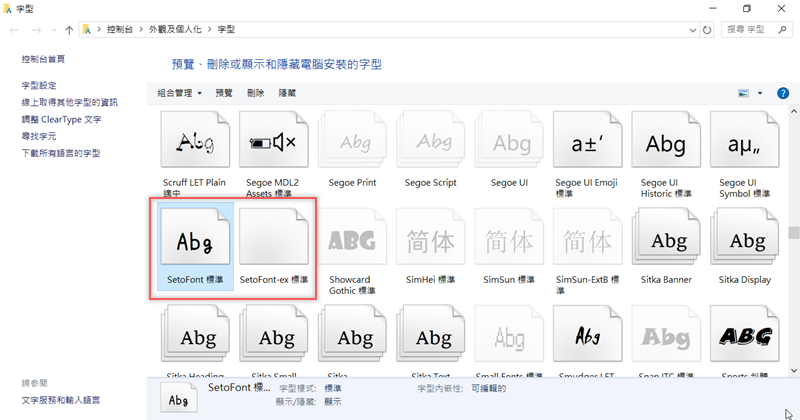800x420 pixels.
Task: Click 控制台 in the address path
Action: pyautogui.click(x=119, y=30)
